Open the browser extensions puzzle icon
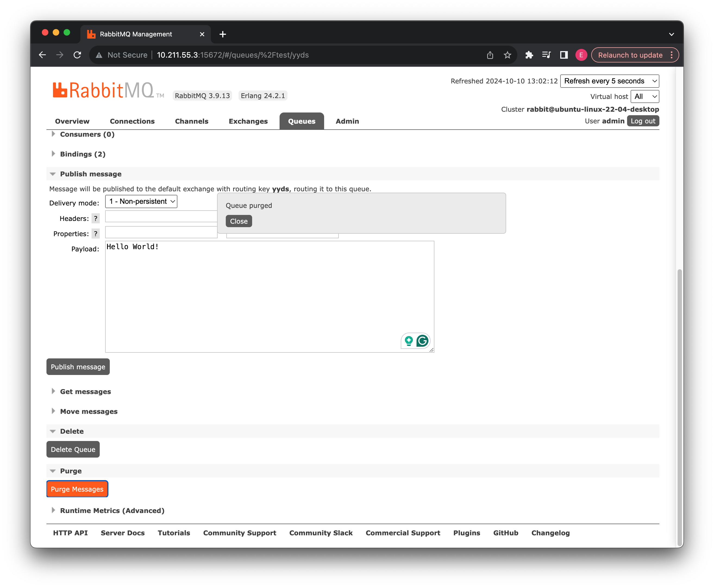This screenshot has height=588, width=714. (530, 55)
